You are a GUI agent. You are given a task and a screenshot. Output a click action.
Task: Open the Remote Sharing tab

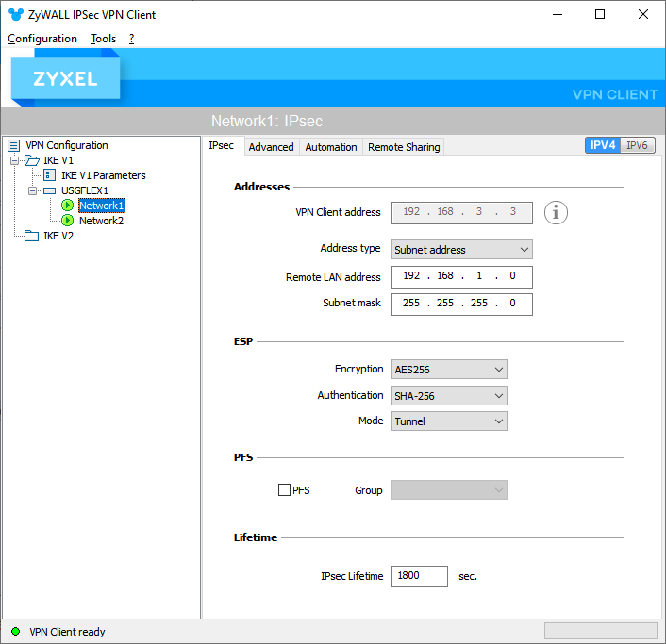[x=404, y=147]
